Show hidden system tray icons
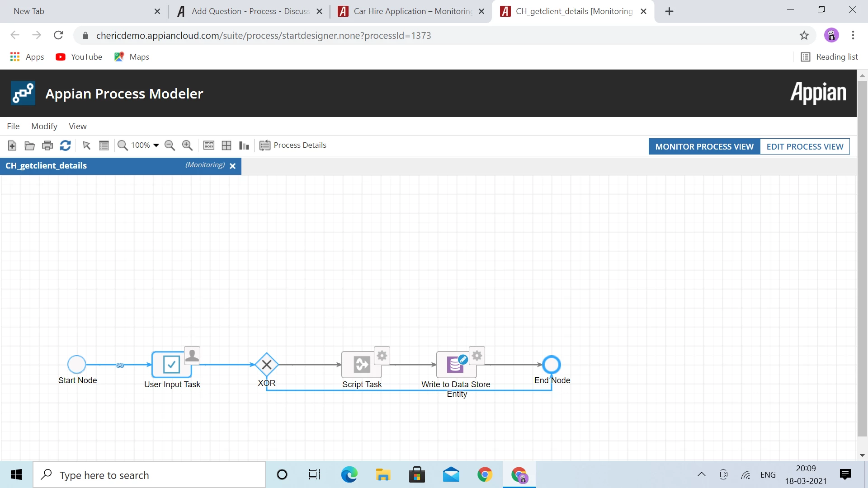The width and height of the screenshot is (868, 488). point(702,474)
